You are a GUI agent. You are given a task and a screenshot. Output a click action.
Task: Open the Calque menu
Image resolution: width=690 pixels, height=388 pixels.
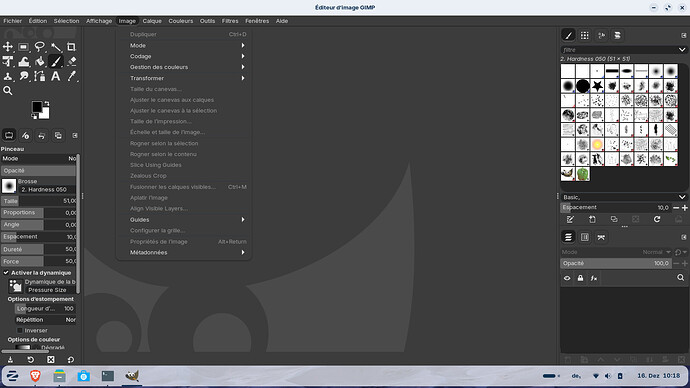[152, 21]
